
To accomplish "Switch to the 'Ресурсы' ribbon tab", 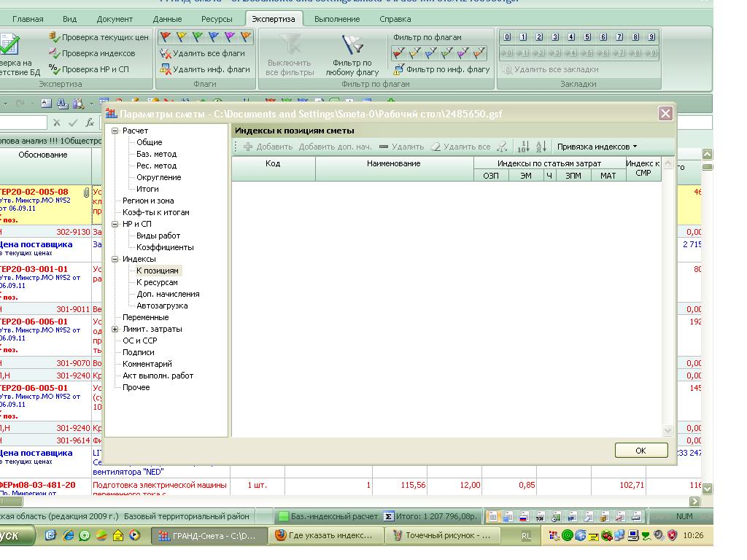I will click(217, 19).
